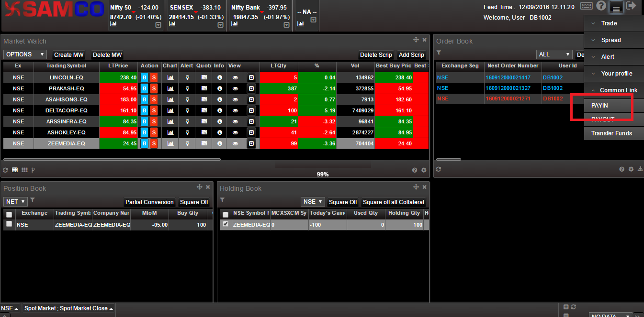The width and height of the screenshot is (644, 317).
Task: Open SENSEX chart icon in ticker
Action: click(172, 24)
